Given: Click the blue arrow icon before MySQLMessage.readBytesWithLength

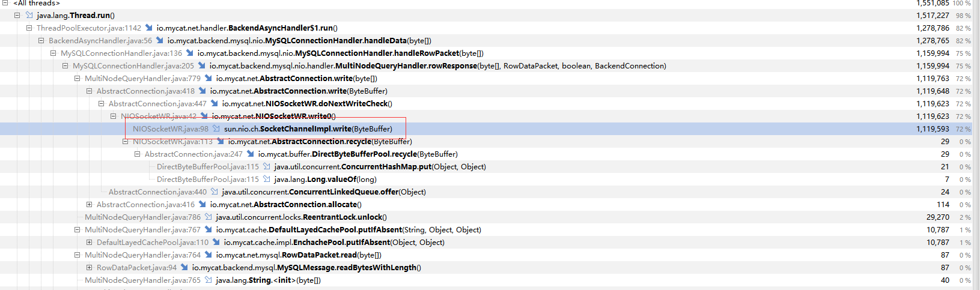Looking at the screenshot, I should pos(184,267).
